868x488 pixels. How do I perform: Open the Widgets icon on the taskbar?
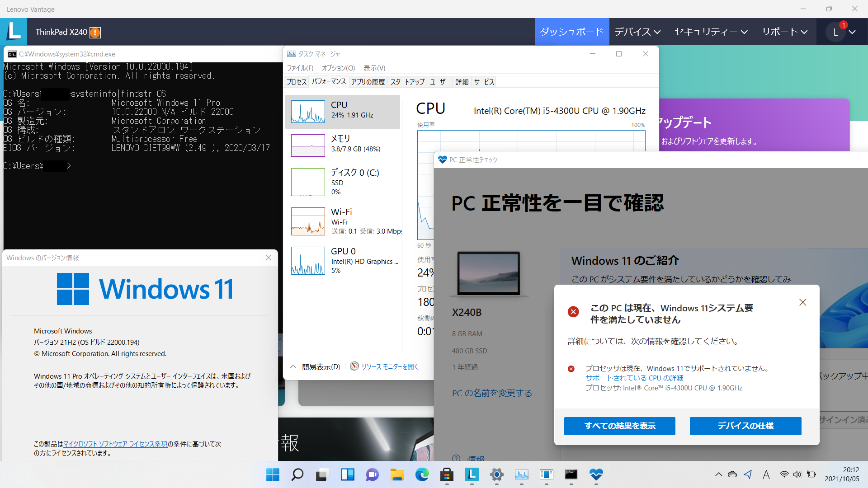[x=347, y=474]
